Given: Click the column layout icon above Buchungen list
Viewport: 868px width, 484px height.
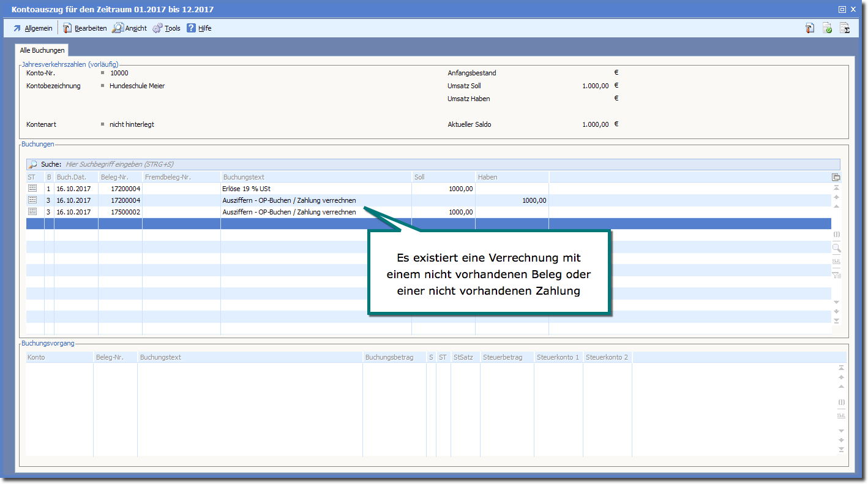Looking at the screenshot, I should point(836,177).
